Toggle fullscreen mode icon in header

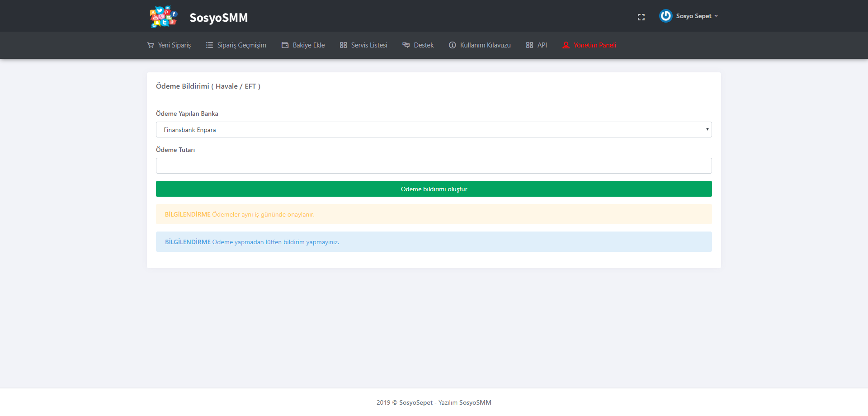(x=641, y=17)
